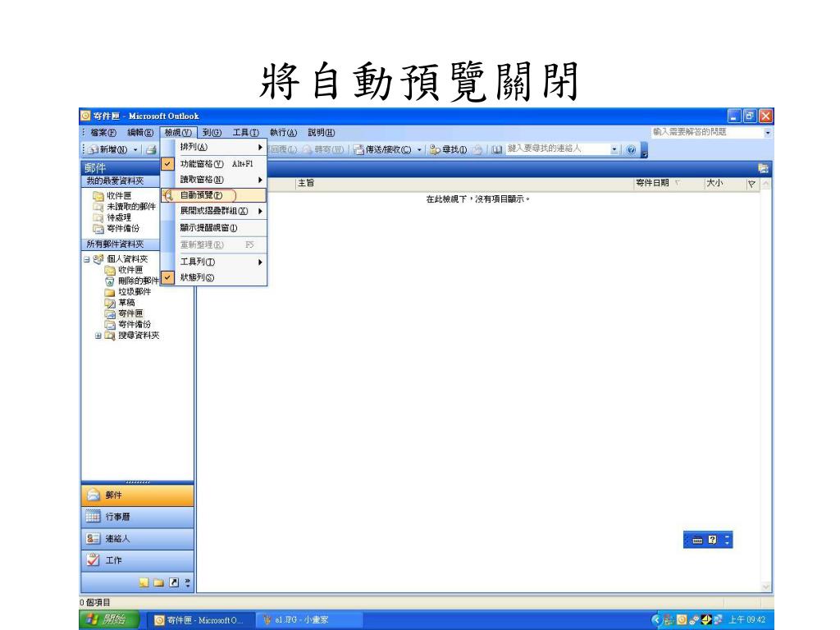This screenshot has width=840, height=630.
Task: Expand the 展開或摺疊群組 submenu
Action: pos(213,211)
